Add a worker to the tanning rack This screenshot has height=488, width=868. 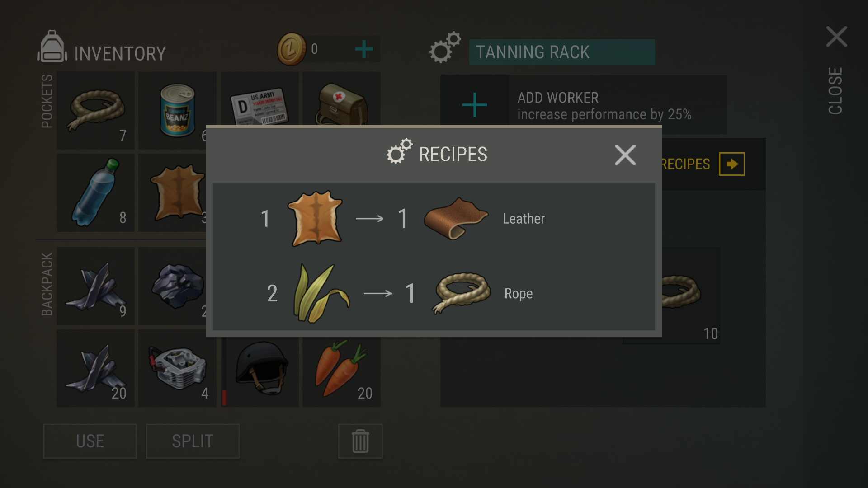click(x=475, y=105)
